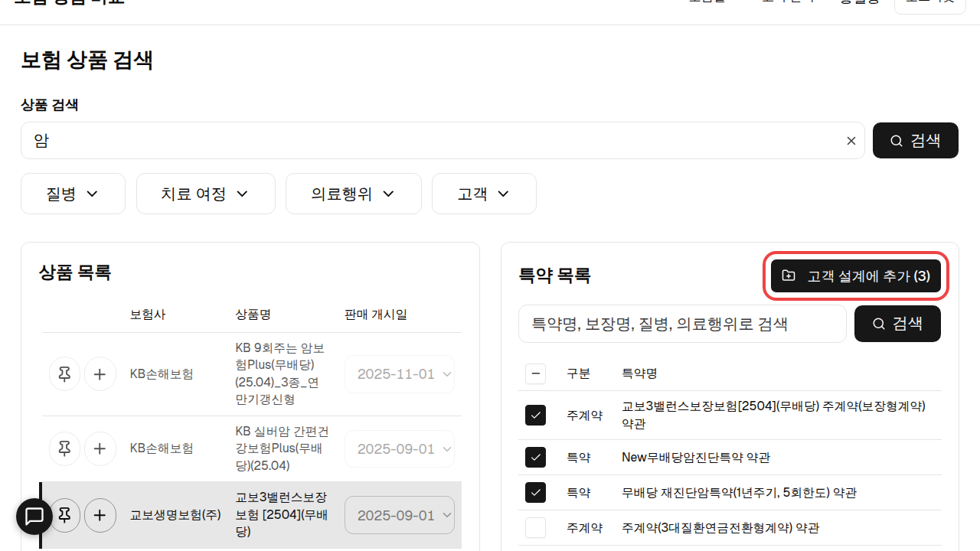This screenshot has width=980, height=551.
Task: Click 교보3밸런스보장보험 주계약(보장형계약) 약관 rider name
Action: (x=773, y=415)
